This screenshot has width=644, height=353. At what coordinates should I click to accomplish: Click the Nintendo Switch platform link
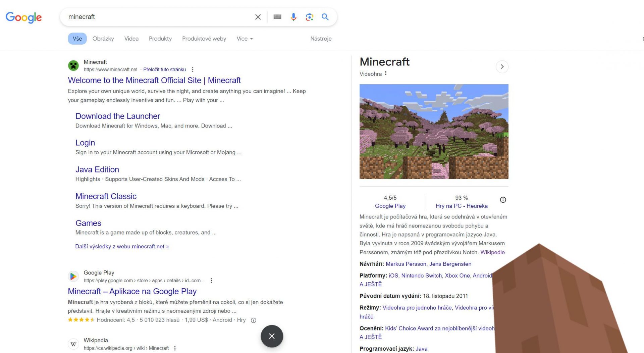click(x=421, y=276)
